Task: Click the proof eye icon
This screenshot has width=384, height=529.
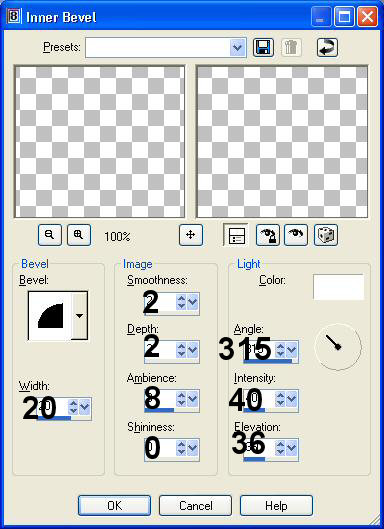Action: tap(296, 235)
